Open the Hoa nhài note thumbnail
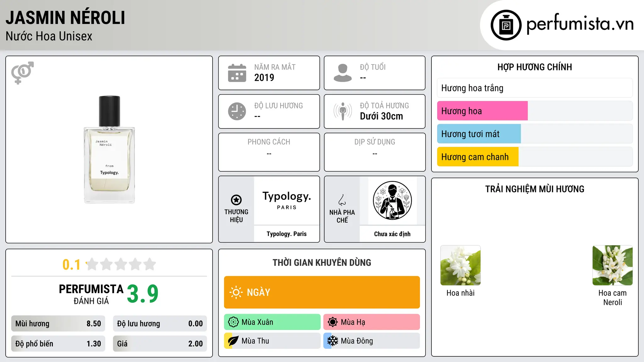 point(460,265)
